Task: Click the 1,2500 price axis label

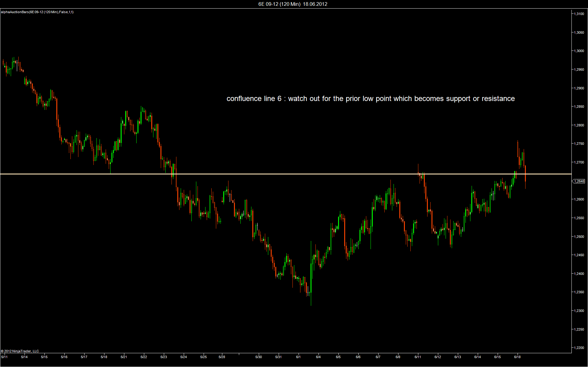Action: coord(579,237)
